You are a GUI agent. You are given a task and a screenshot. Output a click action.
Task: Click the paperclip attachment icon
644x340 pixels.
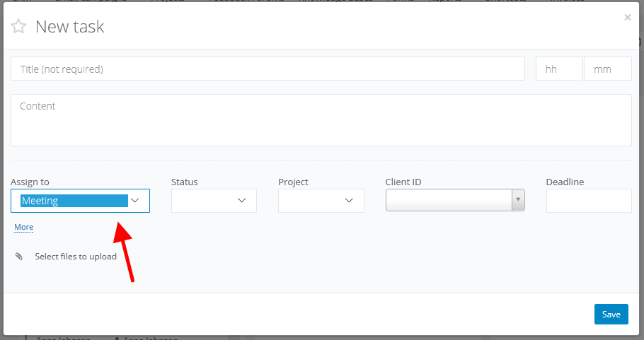click(x=19, y=257)
